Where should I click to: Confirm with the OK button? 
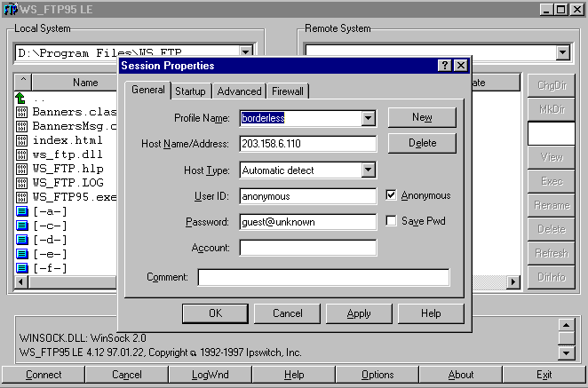(215, 313)
